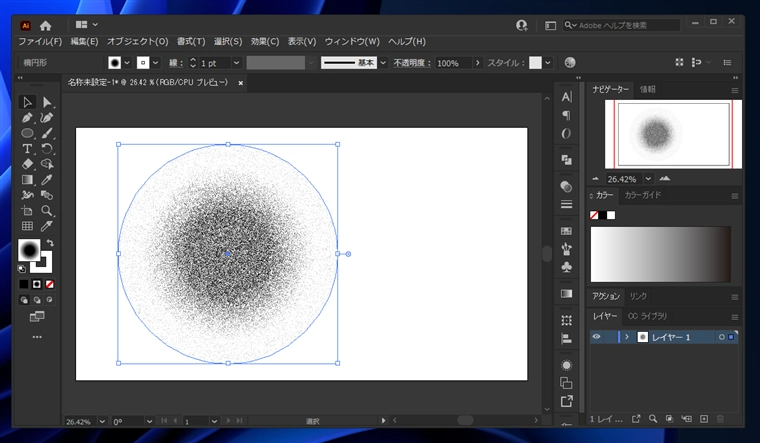Toggle visibility eye of レイヤー 1

597,337
